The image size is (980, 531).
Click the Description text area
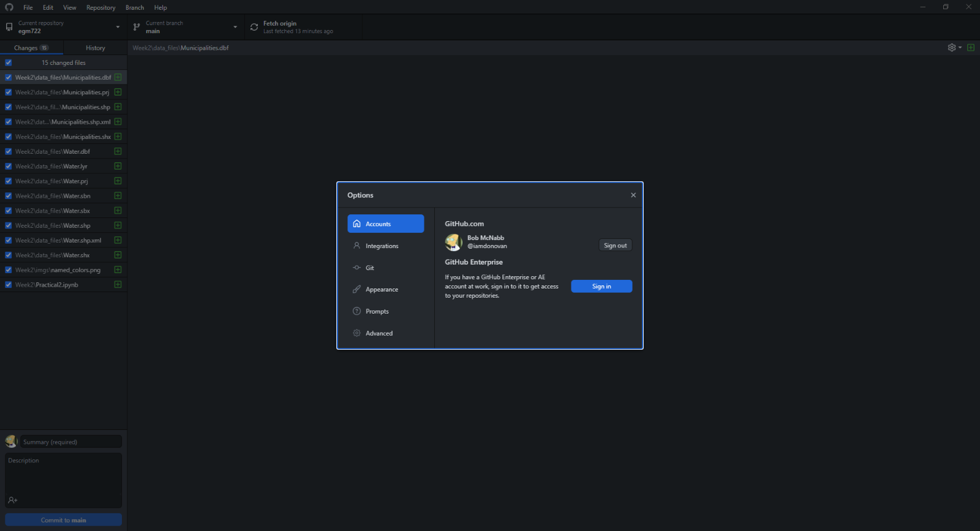(x=64, y=480)
